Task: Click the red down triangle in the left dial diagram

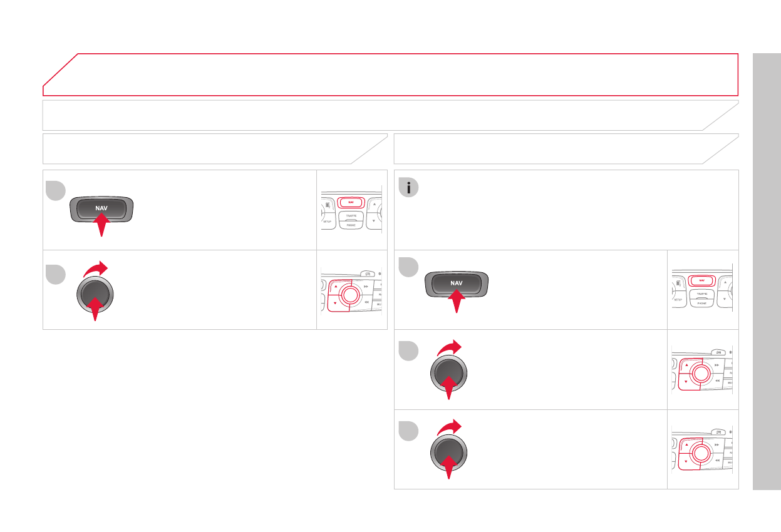Action: tap(336, 303)
